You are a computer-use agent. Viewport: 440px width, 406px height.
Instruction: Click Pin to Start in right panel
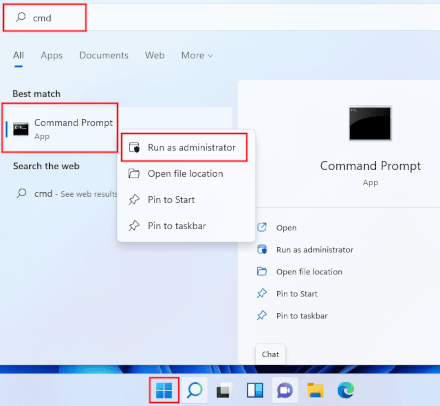click(297, 294)
